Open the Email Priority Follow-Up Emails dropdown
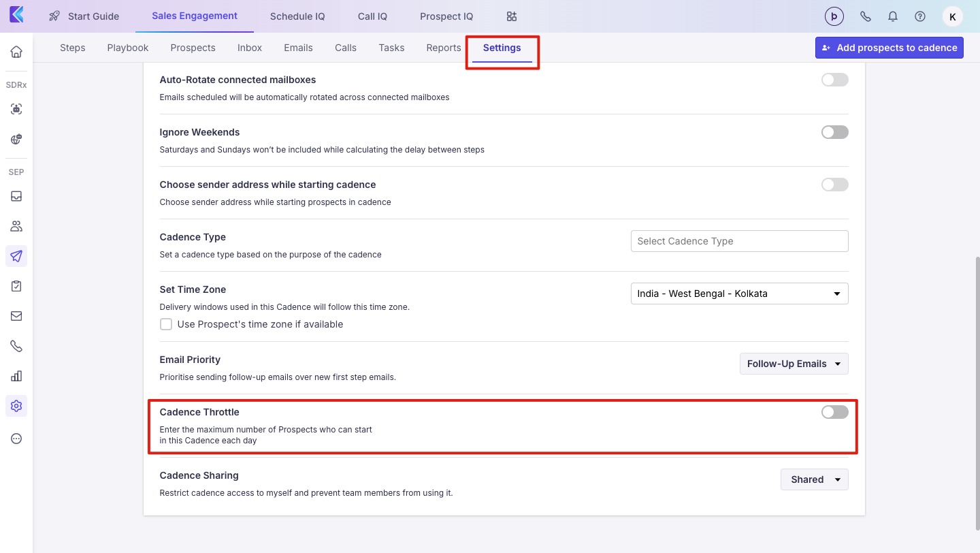The width and height of the screenshot is (980, 553). pyautogui.click(x=794, y=364)
